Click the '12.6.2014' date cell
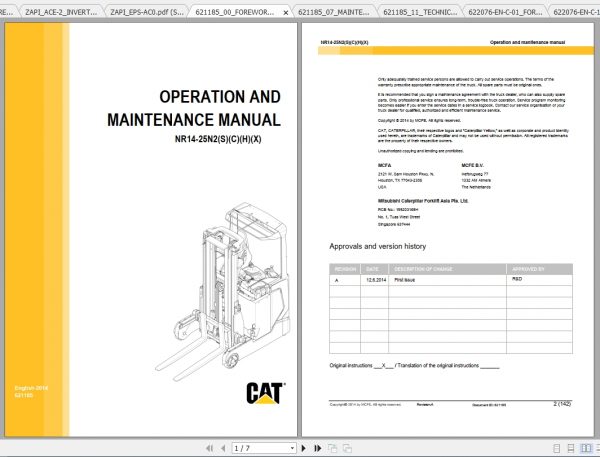This screenshot has height=457, width=600. [376, 280]
